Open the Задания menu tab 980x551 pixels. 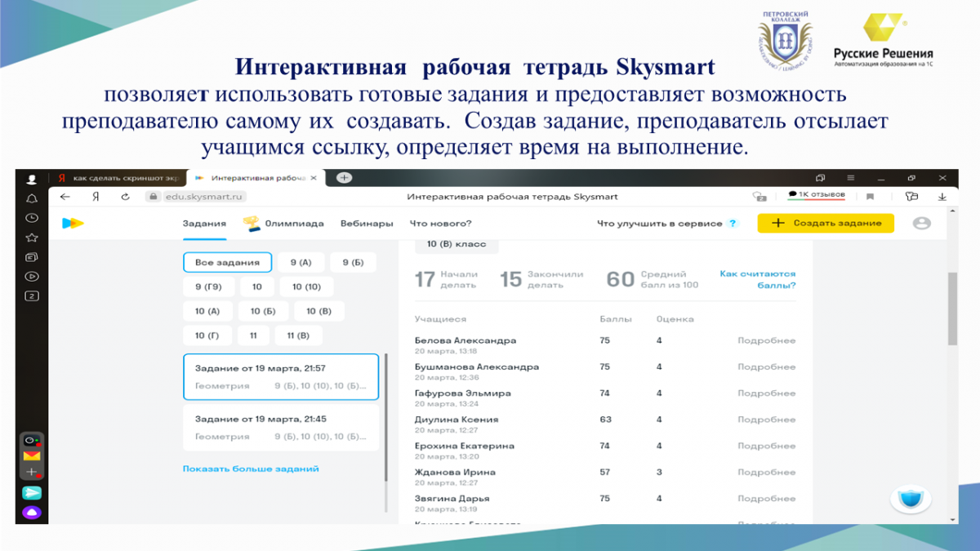pyautogui.click(x=204, y=224)
